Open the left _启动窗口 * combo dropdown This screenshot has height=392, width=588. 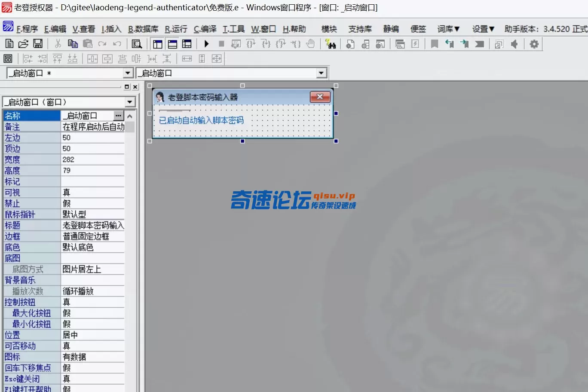tap(128, 73)
